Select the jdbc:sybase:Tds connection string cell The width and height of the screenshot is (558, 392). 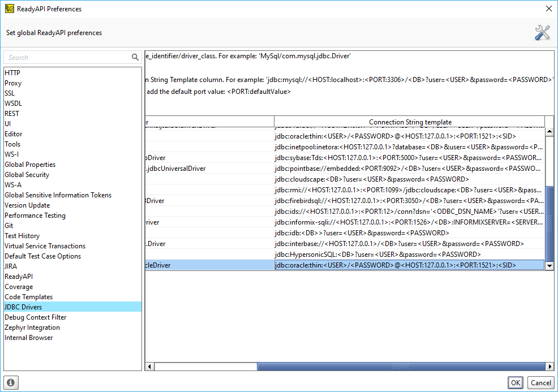pos(410,158)
